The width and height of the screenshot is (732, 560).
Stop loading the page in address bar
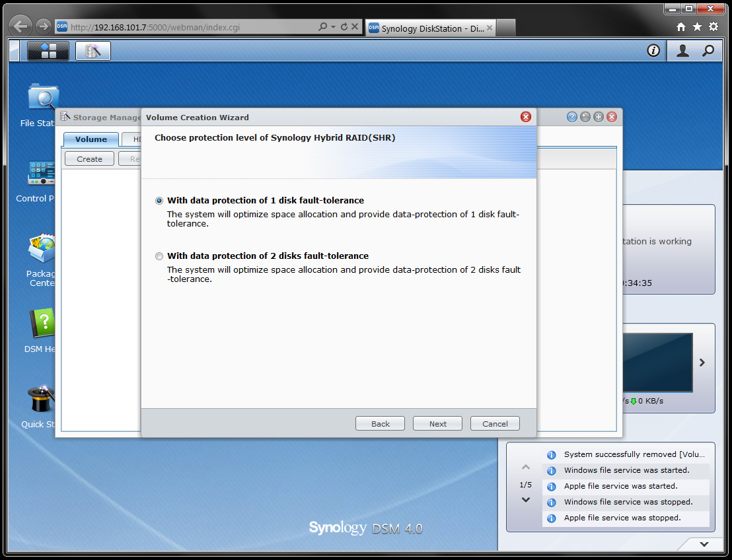(355, 26)
